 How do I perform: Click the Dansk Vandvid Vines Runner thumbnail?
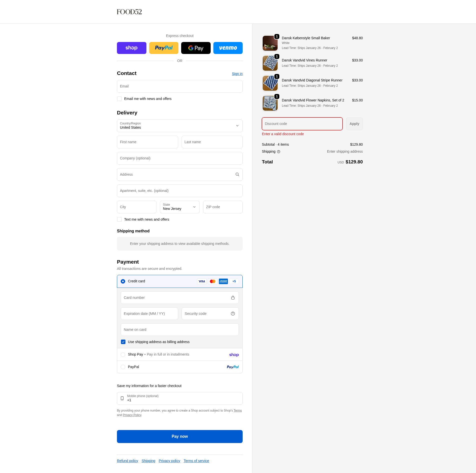(270, 63)
